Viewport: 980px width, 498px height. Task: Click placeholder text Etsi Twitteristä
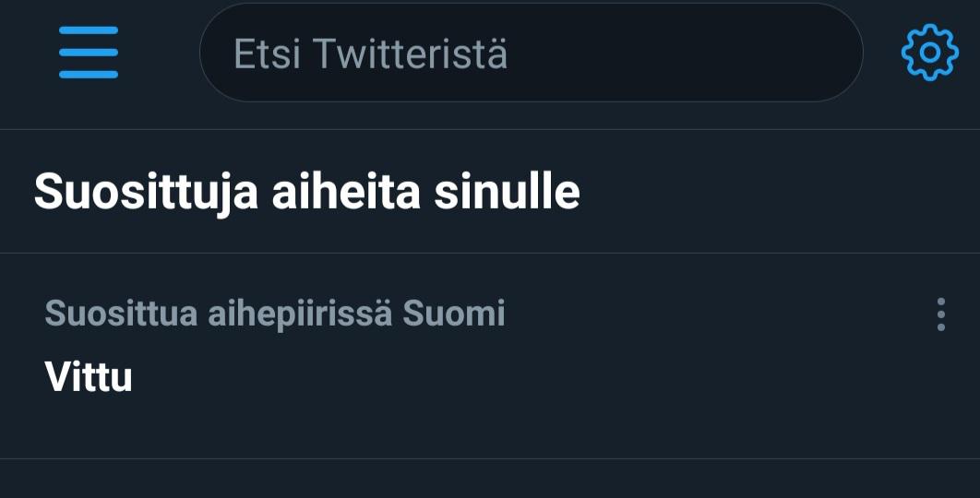click(371, 53)
